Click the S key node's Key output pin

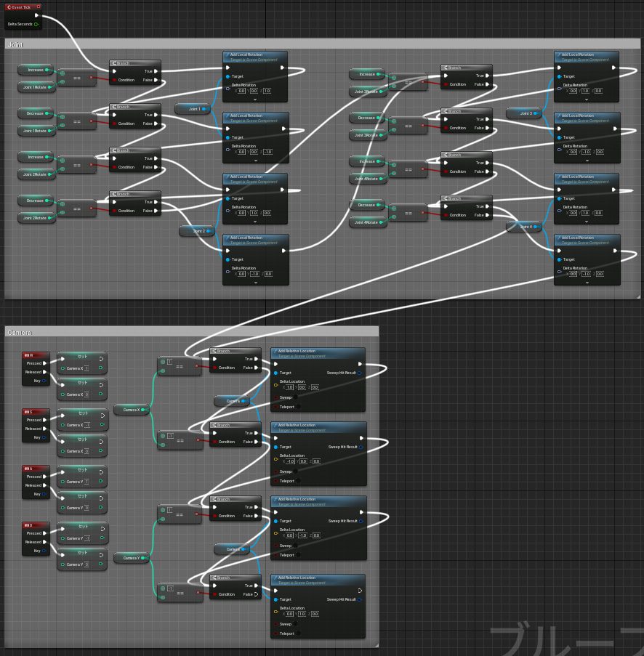(x=44, y=437)
